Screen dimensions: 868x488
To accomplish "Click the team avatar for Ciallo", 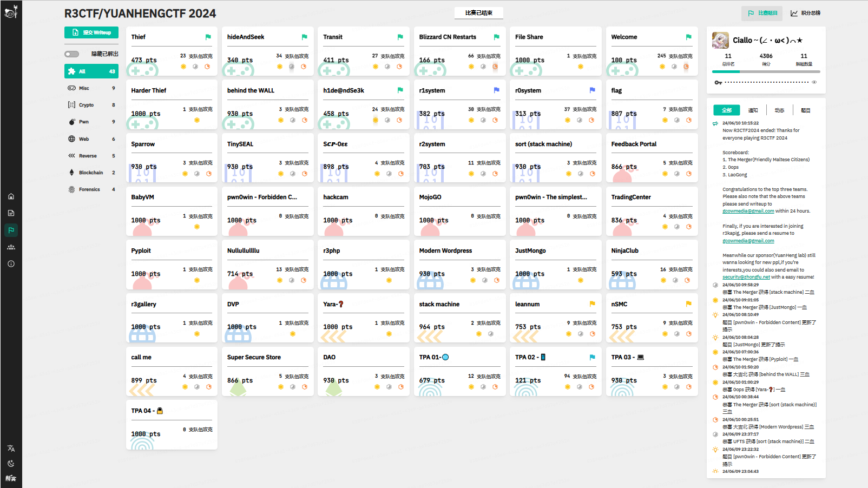I will coord(720,41).
